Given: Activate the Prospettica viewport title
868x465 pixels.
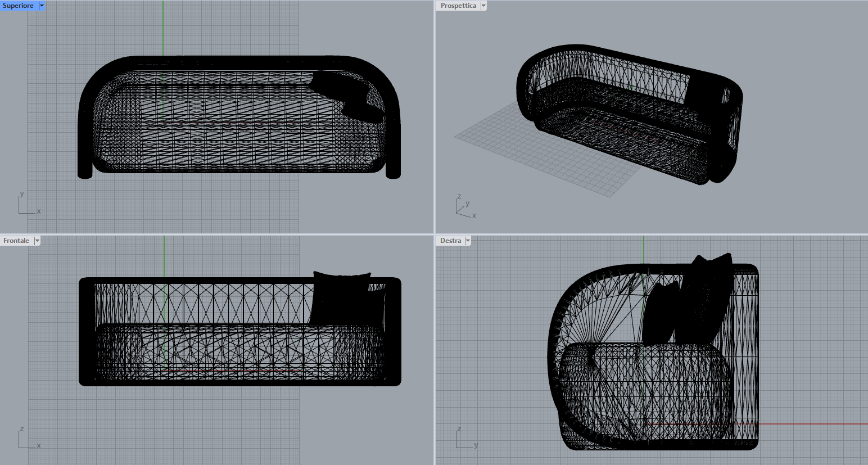Looking at the screenshot, I should coord(458,6).
